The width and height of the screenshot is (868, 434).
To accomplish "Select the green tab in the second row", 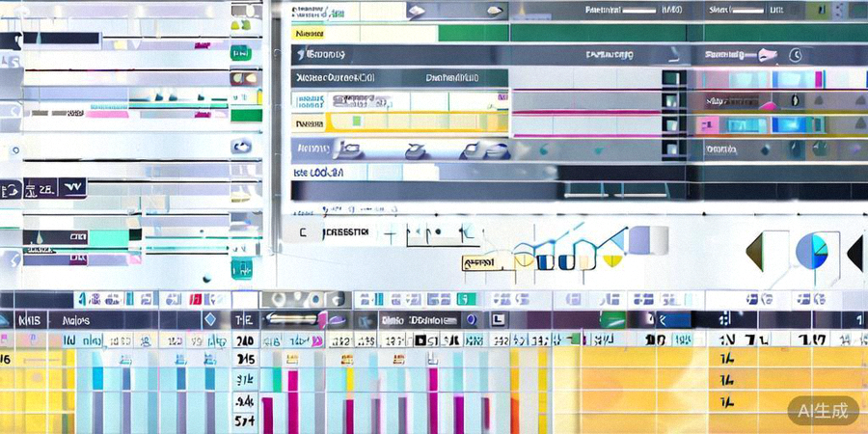I will (473, 33).
